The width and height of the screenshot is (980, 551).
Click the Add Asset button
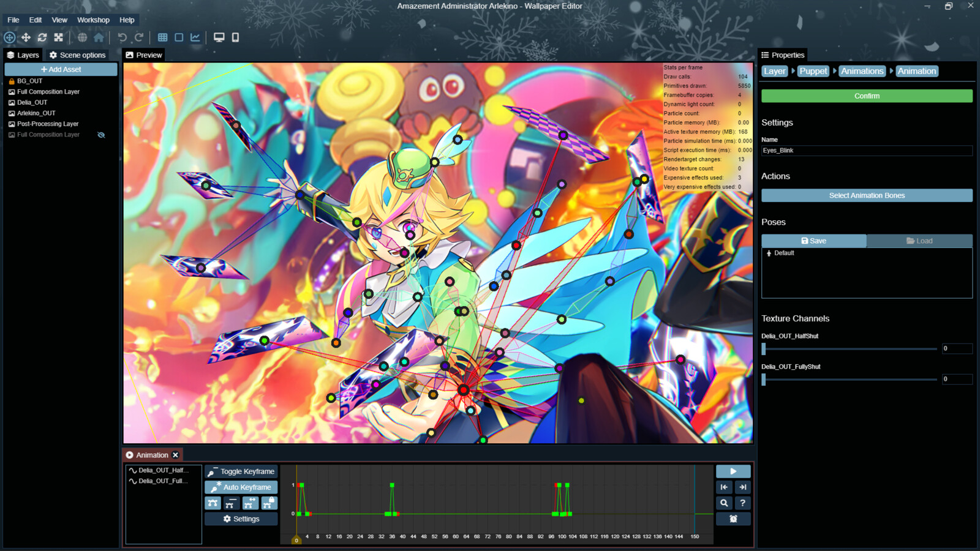61,69
